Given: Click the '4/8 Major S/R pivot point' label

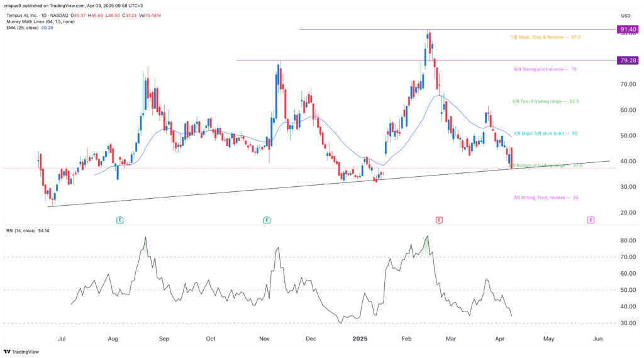Looking at the screenshot, I should tap(545, 133).
